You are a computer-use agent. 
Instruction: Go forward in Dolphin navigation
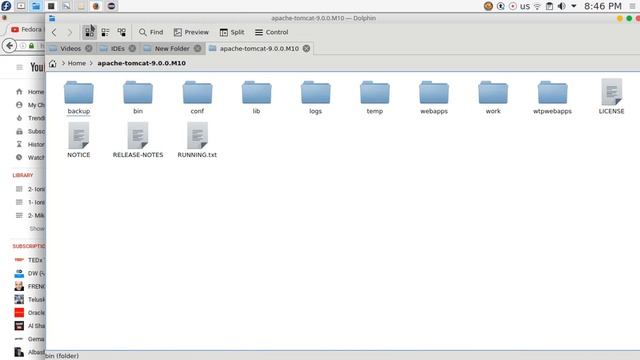70,32
